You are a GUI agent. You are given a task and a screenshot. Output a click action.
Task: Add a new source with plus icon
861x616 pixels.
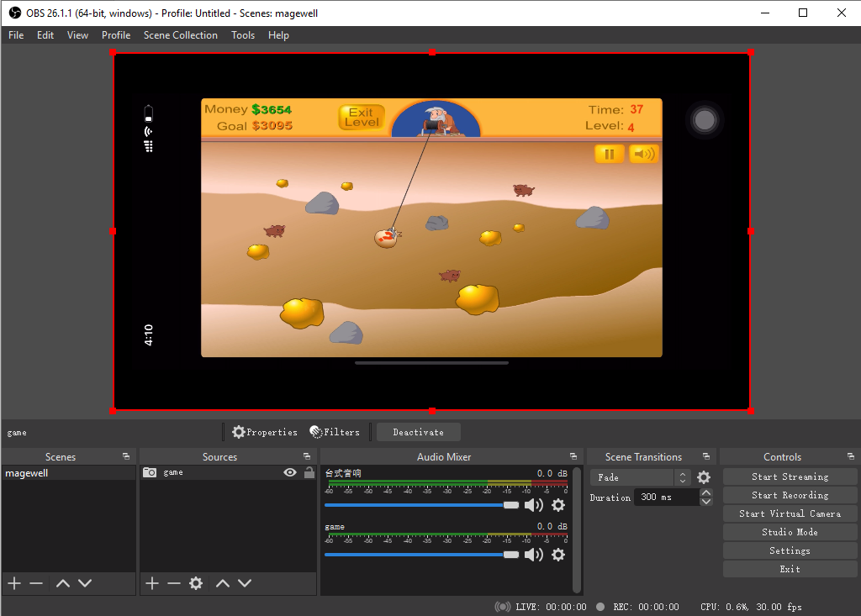click(x=152, y=583)
